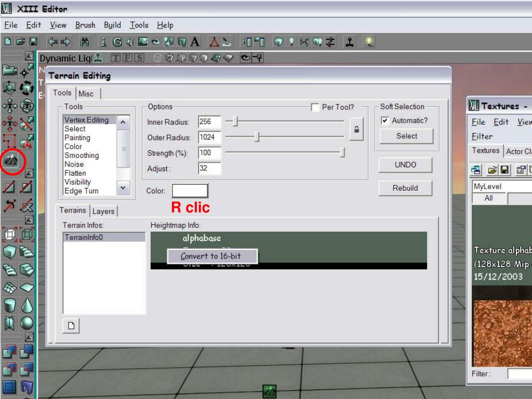Viewport: 532px width, 399px height.
Task: Open the Sound browser speaker icon
Action: tap(130, 42)
